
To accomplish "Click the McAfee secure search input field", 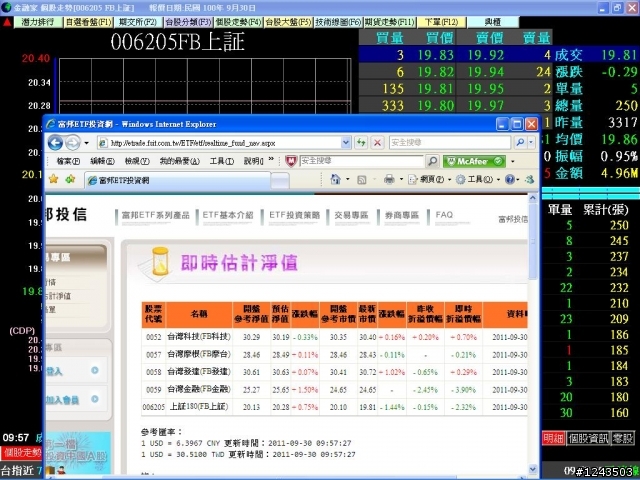I will (x=361, y=161).
